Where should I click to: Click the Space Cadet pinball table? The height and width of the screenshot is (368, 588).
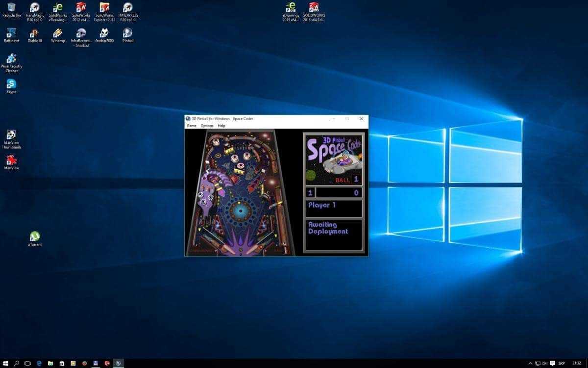tap(240, 192)
